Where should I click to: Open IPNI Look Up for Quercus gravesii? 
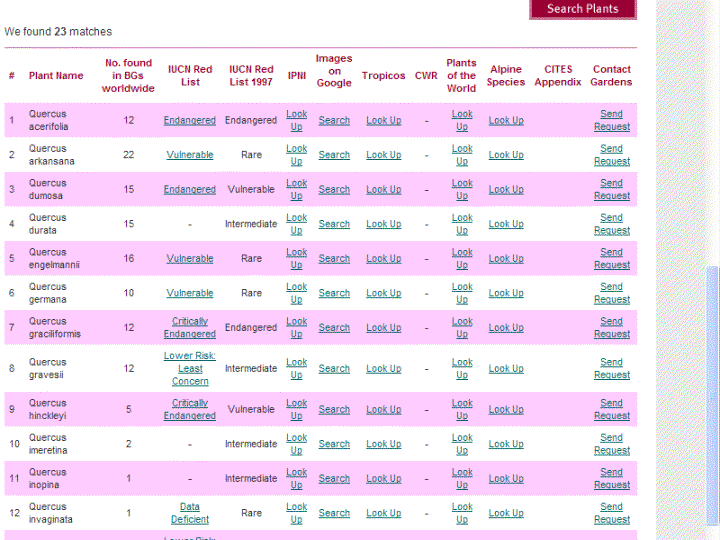pos(297,368)
